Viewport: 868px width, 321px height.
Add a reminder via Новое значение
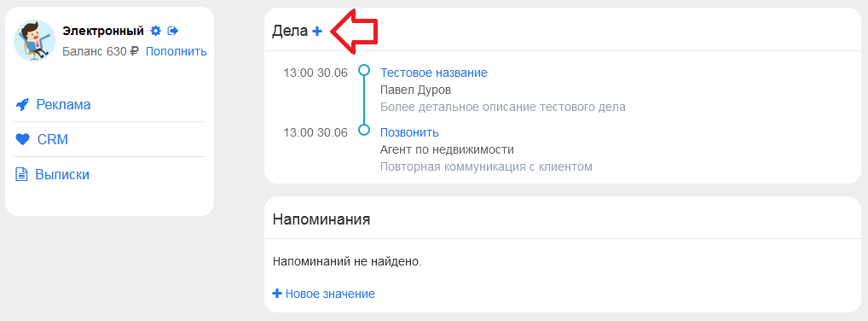pyautogui.click(x=330, y=294)
